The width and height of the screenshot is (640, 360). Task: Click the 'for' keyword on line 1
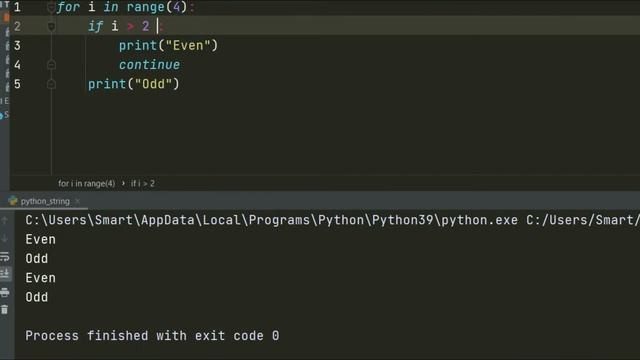[x=68, y=7]
